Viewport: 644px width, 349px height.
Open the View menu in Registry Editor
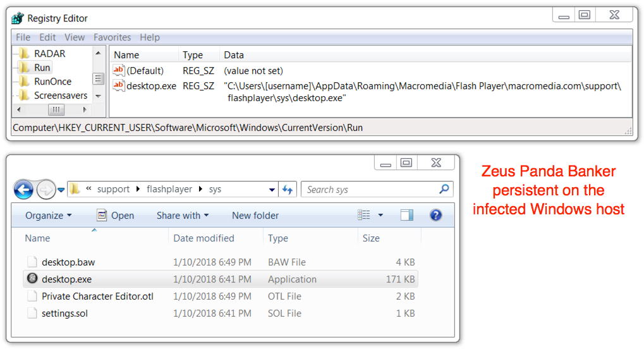click(75, 37)
